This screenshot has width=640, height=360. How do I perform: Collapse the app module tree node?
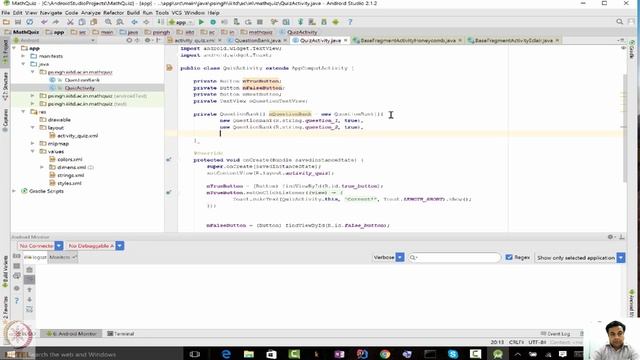point(15,48)
